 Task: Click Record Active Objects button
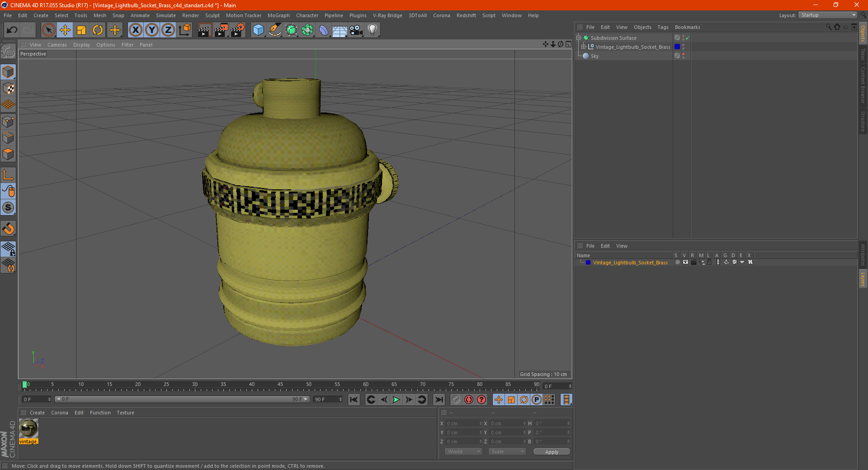(x=456, y=399)
